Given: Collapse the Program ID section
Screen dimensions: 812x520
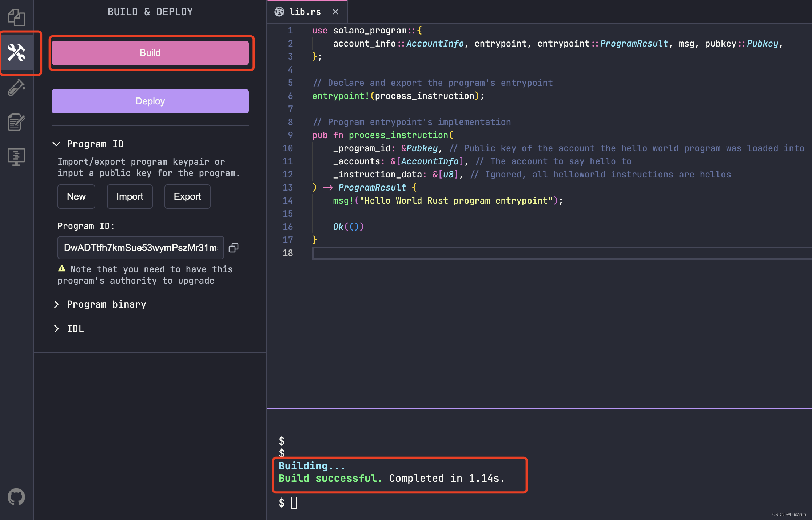Looking at the screenshot, I should pyautogui.click(x=56, y=144).
